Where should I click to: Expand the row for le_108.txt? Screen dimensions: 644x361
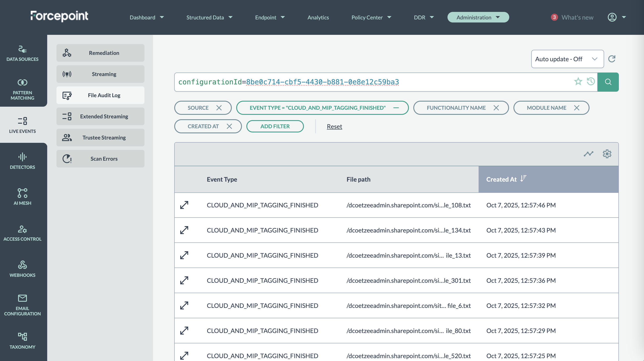184,205
